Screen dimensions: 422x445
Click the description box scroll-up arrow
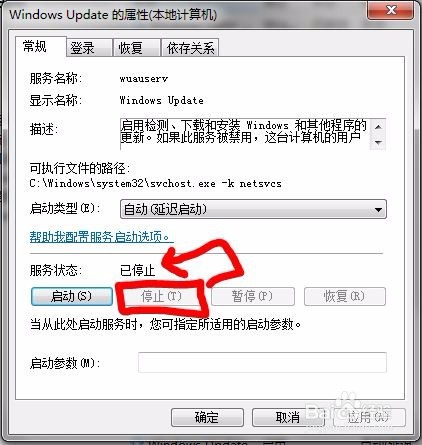point(378,127)
